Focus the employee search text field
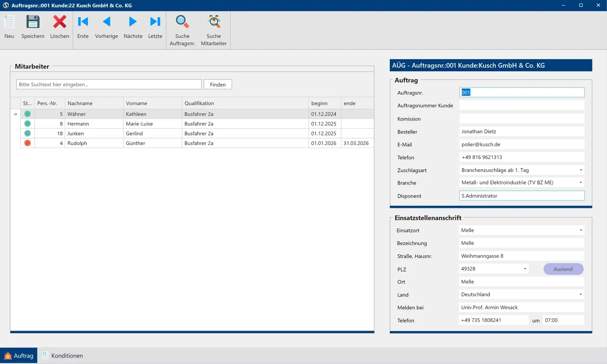 click(109, 84)
